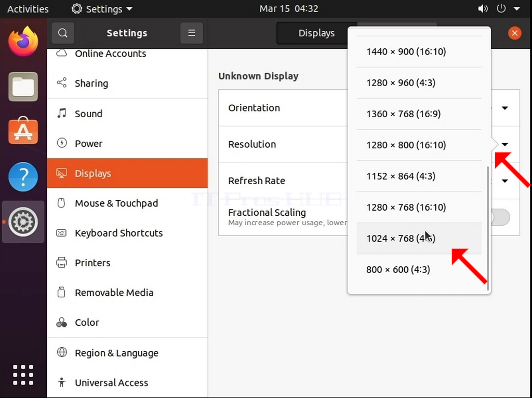Pick 1024 × 768 (4:3) resolution
The width and height of the screenshot is (532, 398).
pos(419,238)
